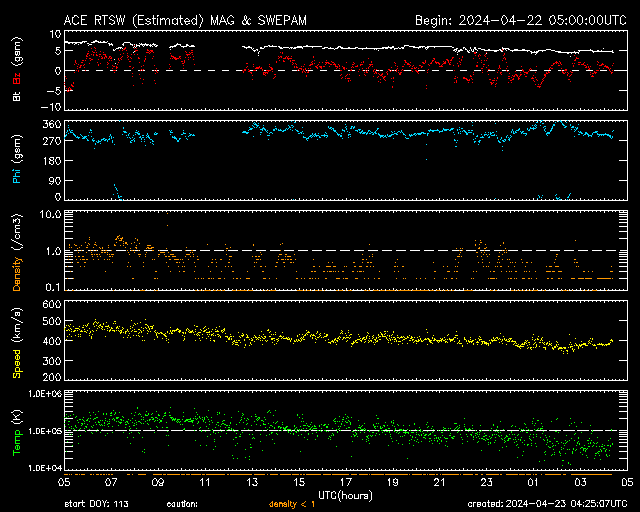Click the yellow Speed (km/s) axis label
640x512 pixels.
[x=16, y=343]
